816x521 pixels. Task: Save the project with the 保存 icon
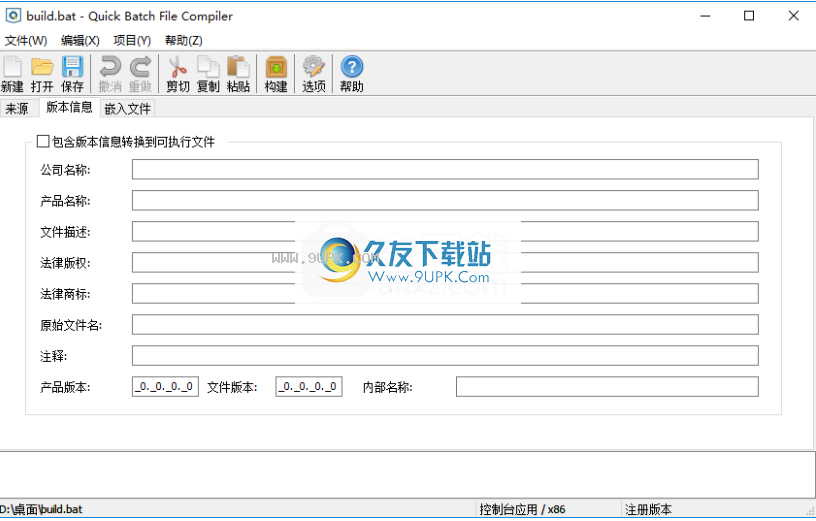[x=72, y=74]
